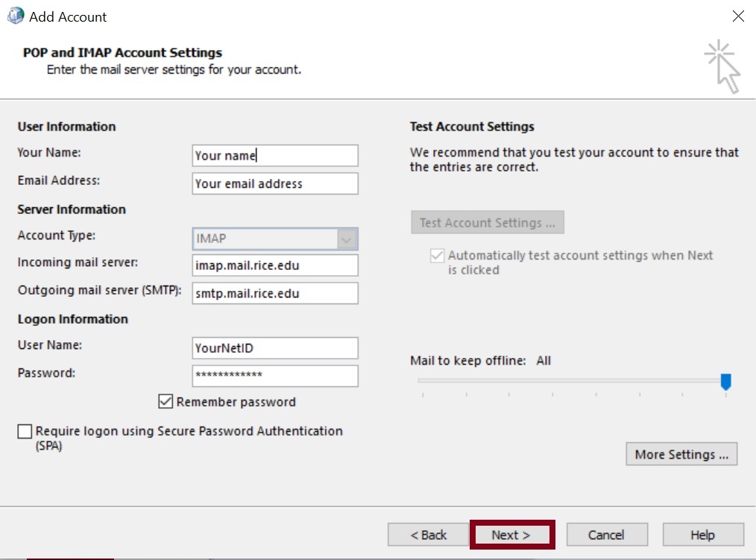This screenshot has width=756, height=560.
Task: Select the User Name field containing YourNetID
Action: pos(274,347)
